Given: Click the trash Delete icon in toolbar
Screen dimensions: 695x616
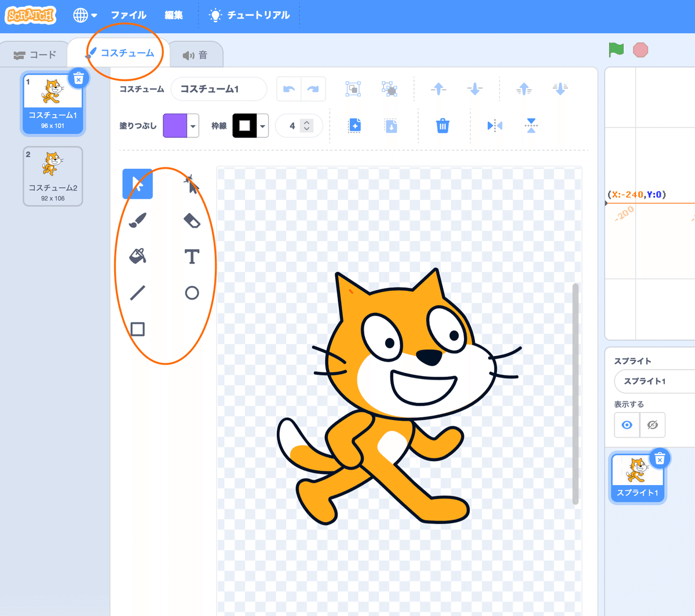Looking at the screenshot, I should 442,126.
